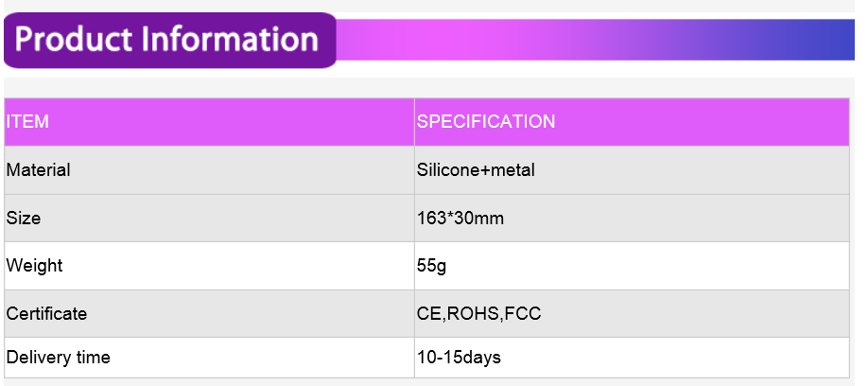Screen dimensions: 868x386
Task: Click the word Information in the banner
Action: 230,40
